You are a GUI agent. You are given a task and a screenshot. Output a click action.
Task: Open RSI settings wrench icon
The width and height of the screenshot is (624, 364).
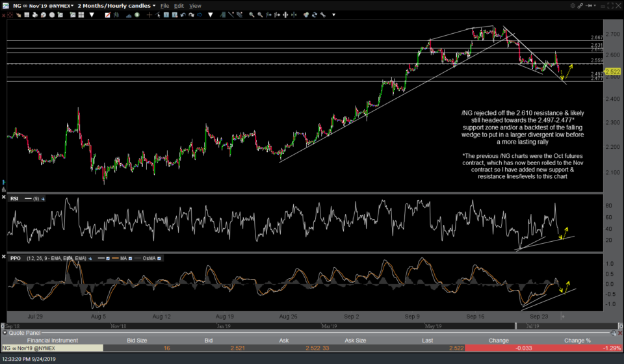coord(43,199)
